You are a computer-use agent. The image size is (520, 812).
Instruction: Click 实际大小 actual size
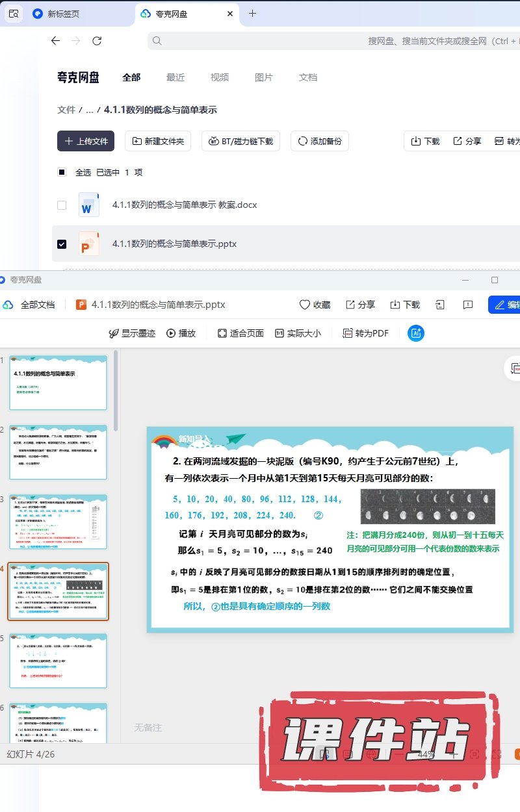(298, 333)
